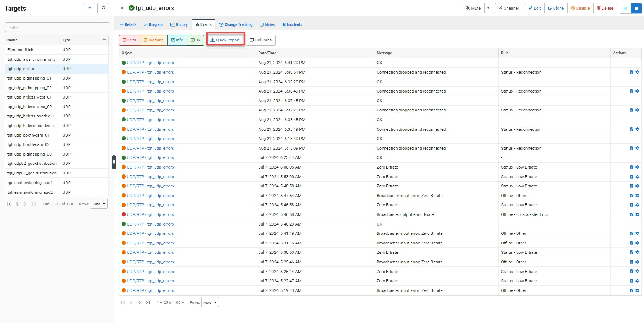Click the Targets filter input field
Screen dimensions: 644x323
point(57,27)
